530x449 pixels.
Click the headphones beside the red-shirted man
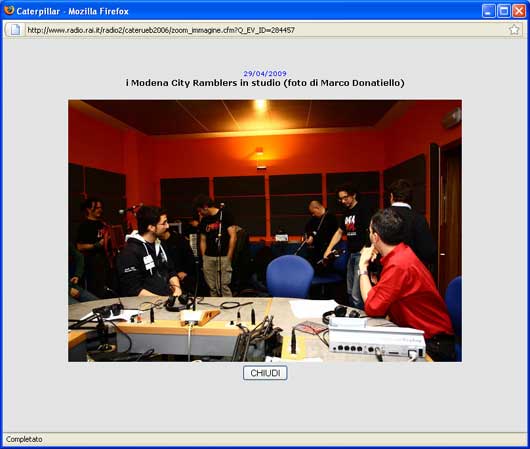point(340,314)
